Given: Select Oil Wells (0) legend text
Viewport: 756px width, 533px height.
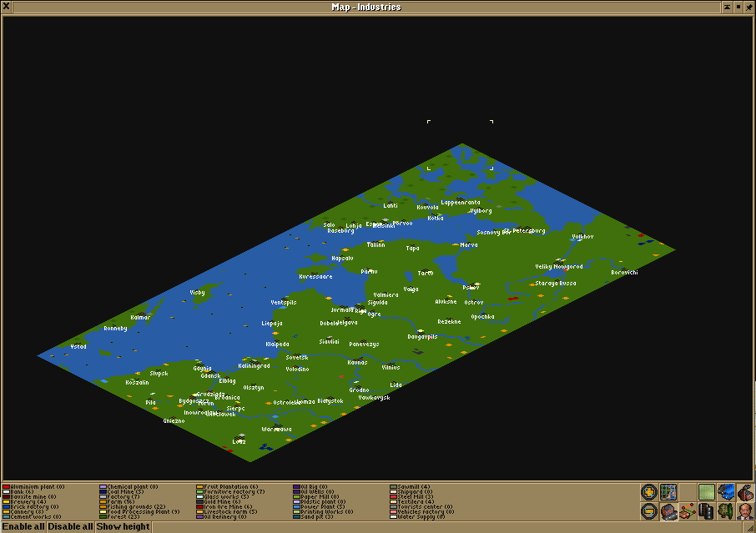Looking at the screenshot, I should (318, 491).
